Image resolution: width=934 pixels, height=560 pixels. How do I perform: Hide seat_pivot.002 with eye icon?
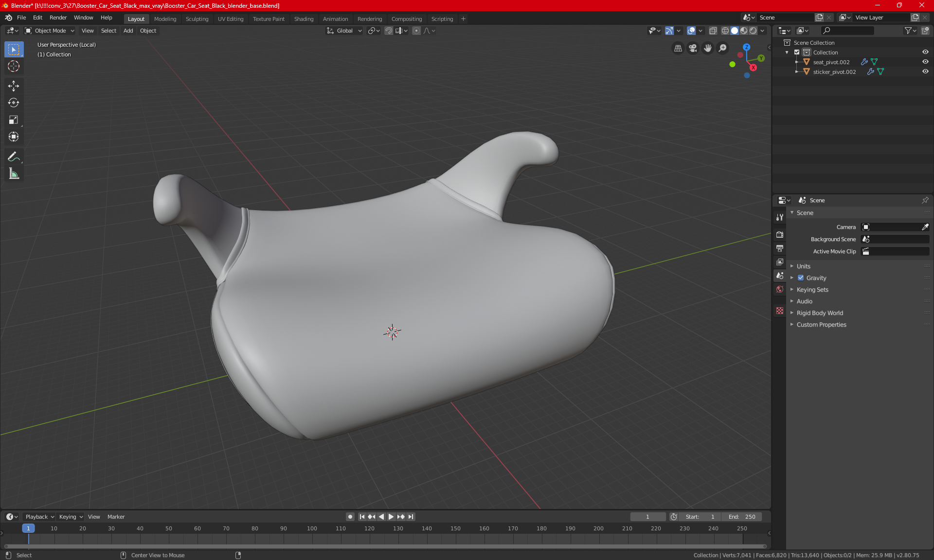tap(925, 62)
